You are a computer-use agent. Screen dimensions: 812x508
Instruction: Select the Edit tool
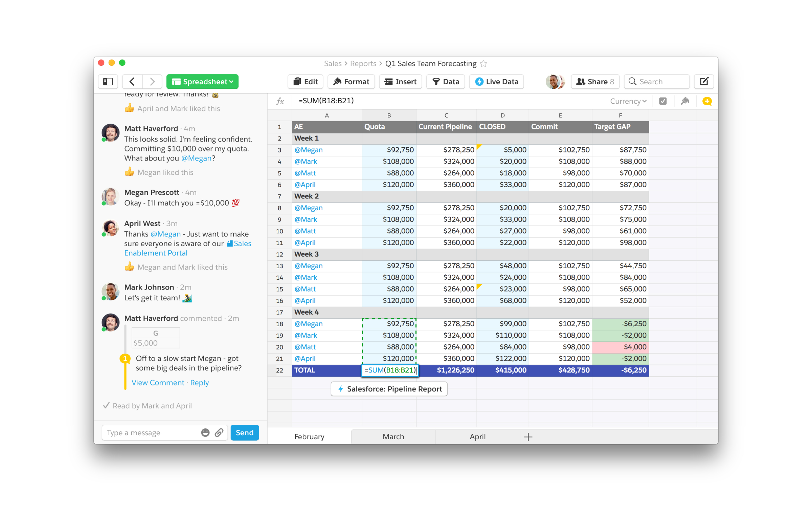point(305,82)
